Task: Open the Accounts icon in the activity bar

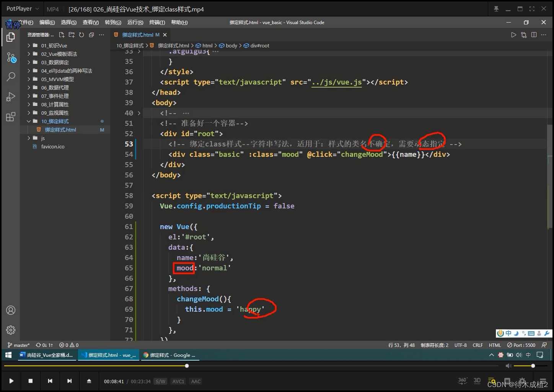Action: (11, 310)
